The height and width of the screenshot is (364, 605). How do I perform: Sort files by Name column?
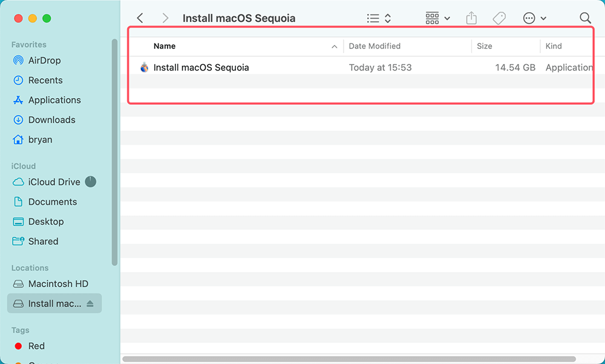[165, 46]
